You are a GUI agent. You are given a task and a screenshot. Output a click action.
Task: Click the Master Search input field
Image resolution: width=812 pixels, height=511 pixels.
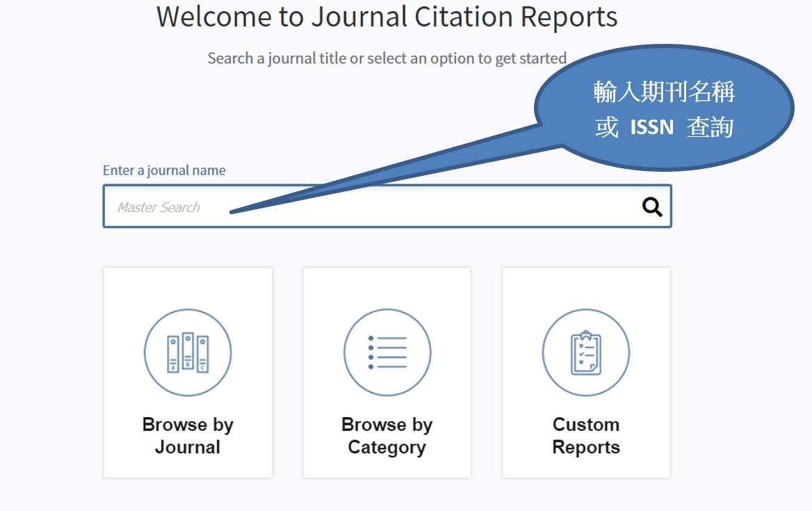(387, 206)
